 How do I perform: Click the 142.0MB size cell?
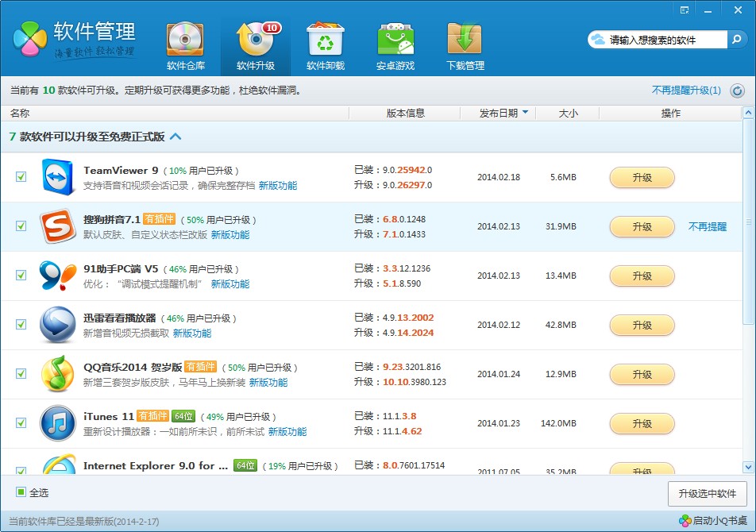558,423
